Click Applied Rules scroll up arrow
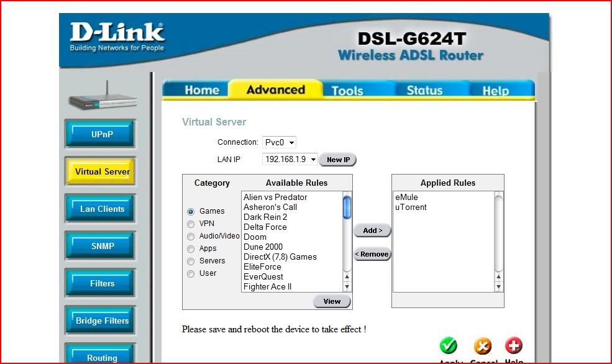Image resolution: width=612 pixels, height=364 pixels. coord(498,276)
